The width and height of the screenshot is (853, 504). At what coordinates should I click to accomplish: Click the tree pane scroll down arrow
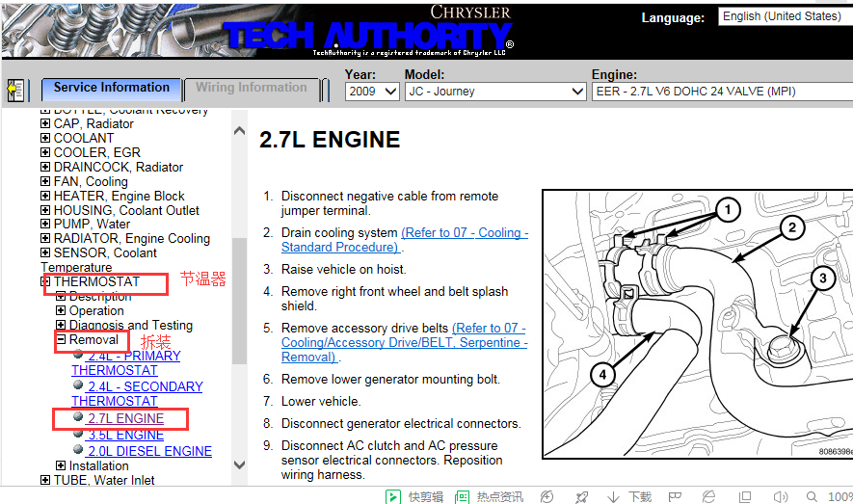tap(239, 464)
